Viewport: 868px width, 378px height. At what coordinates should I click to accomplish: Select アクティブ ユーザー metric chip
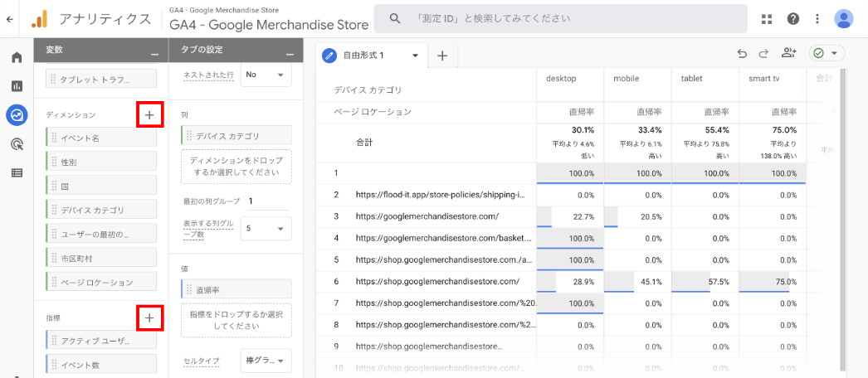pos(101,341)
